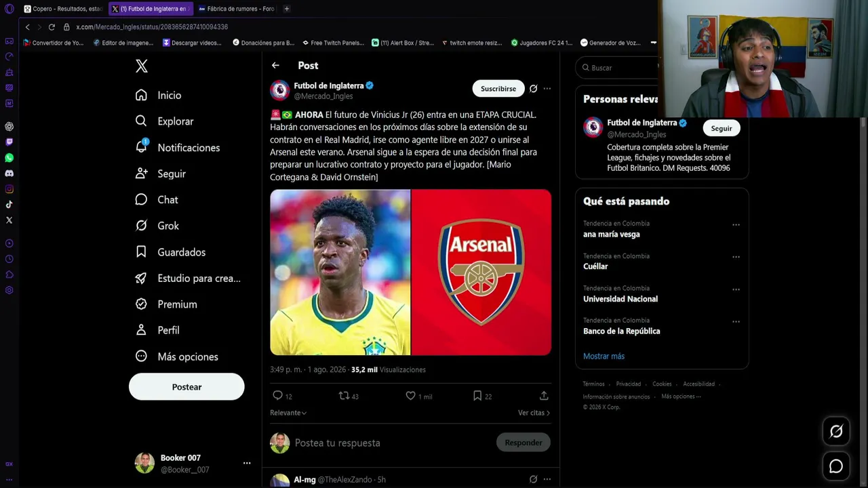The height and width of the screenshot is (488, 868).
Task: Open the Ver citas link
Action: coord(534,413)
